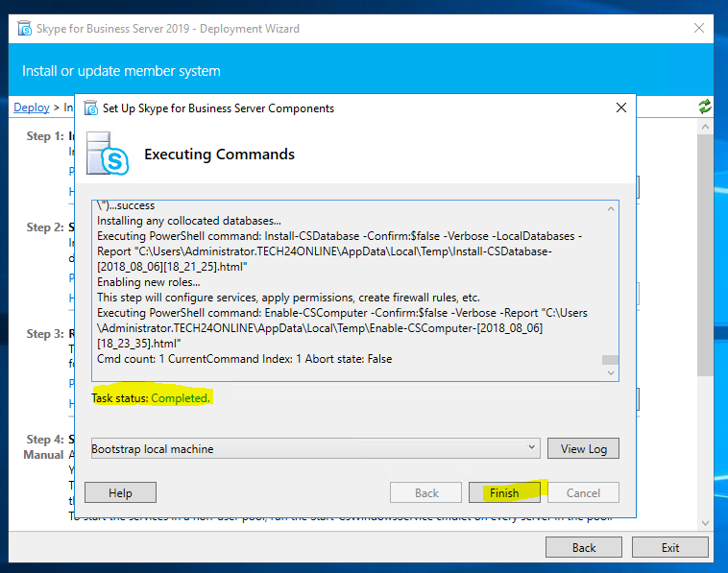Click 'Step 4:' label in the wizard
Viewport: 728px width, 573px height.
[45, 440]
